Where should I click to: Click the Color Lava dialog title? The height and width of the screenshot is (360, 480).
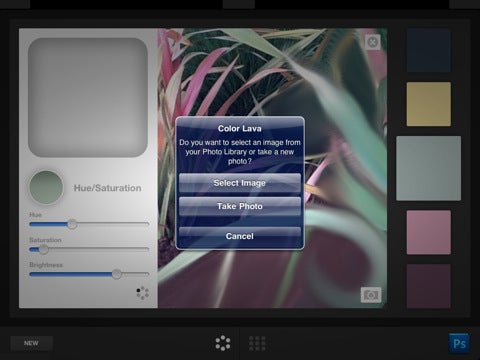pos(240,129)
